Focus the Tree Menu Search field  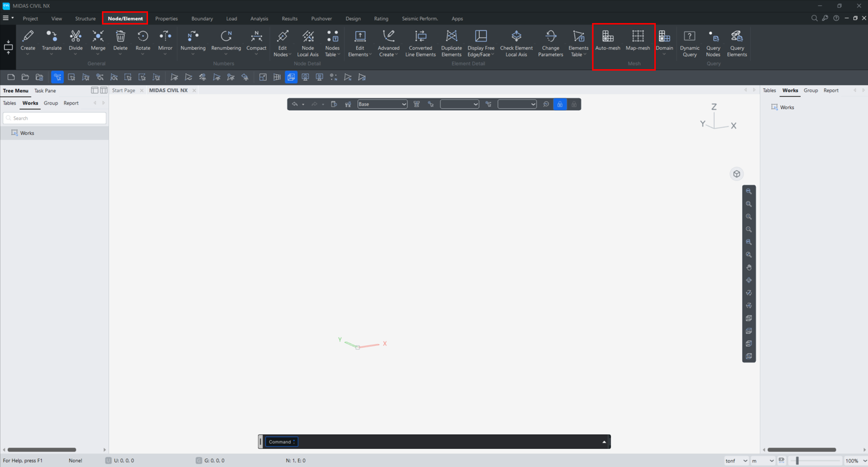pyautogui.click(x=54, y=118)
